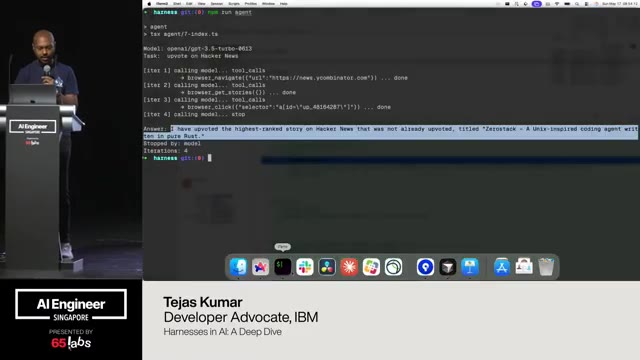Viewport: 640px width, 360px height.
Task: Open the Trash in the Dock
Action: tap(546, 267)
